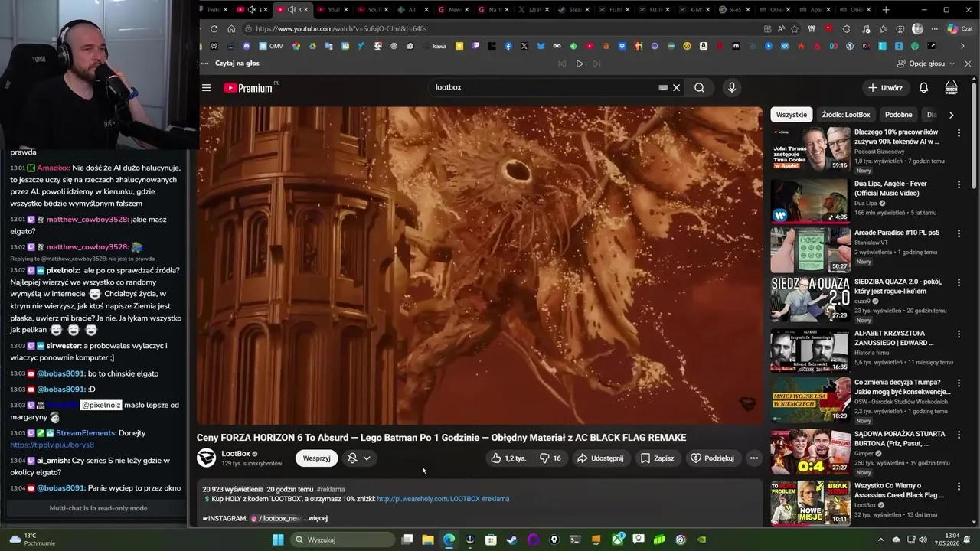980x551 pixels.
Task: Open options for SIEDZIBA QUAZA 2.0 video
Action: tap(959, 282)
